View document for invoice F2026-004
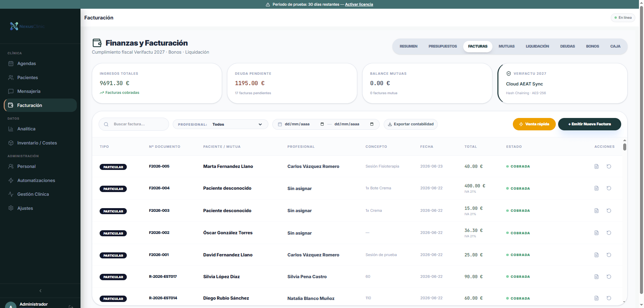644x308 pixels. click(x=596, y=188)
